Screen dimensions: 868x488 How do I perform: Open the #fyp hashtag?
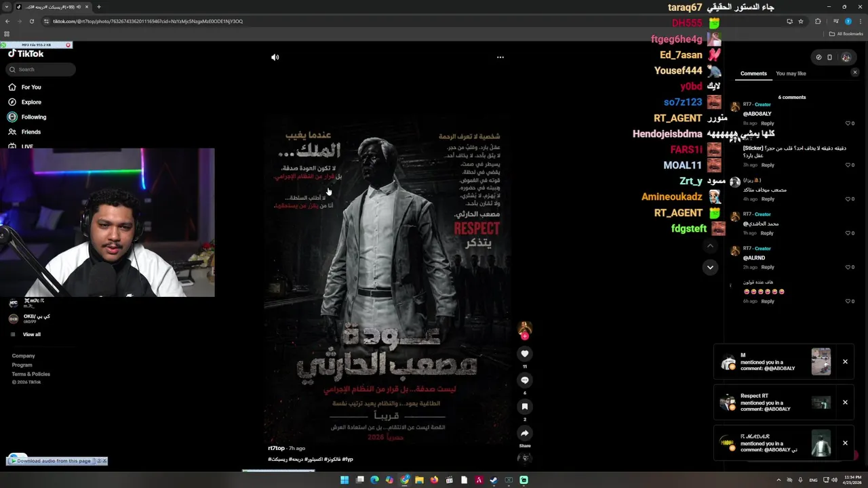347,459
